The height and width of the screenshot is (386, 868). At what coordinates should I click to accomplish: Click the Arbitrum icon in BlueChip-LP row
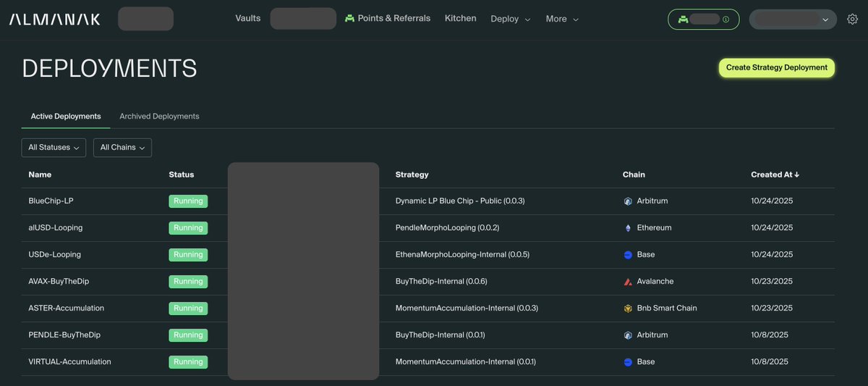(628, 201)
